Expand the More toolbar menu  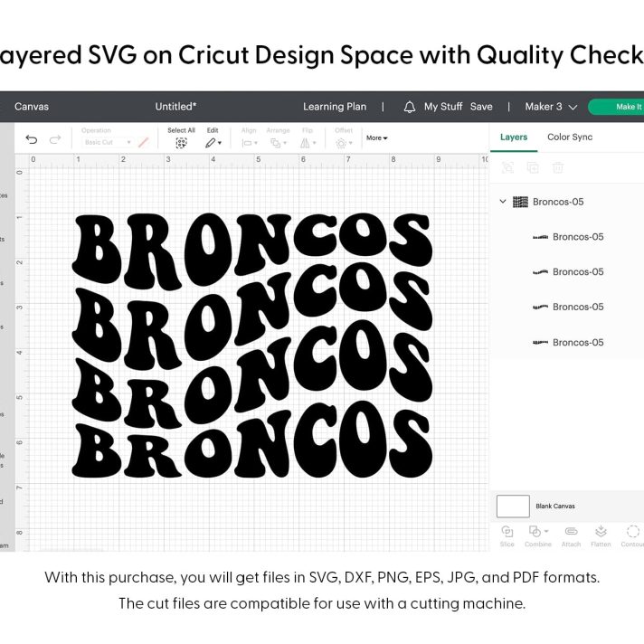(x=376, y=138)
